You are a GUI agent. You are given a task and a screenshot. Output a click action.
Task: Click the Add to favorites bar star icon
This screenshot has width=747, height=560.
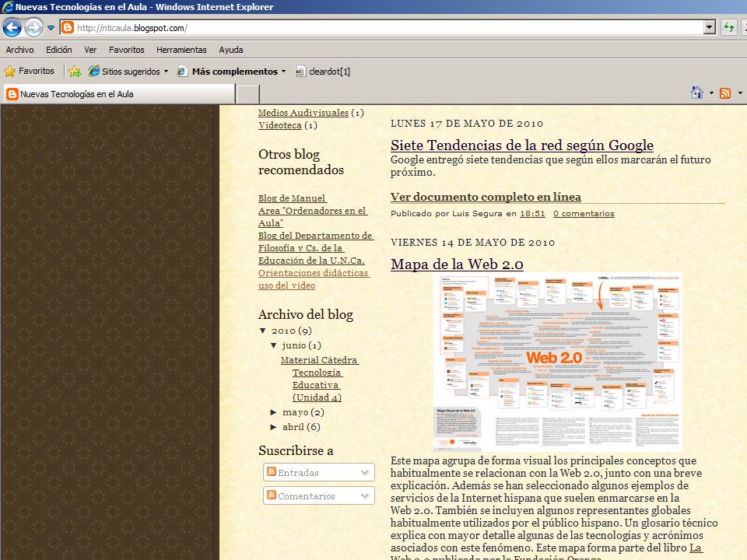tap(75, 72)
